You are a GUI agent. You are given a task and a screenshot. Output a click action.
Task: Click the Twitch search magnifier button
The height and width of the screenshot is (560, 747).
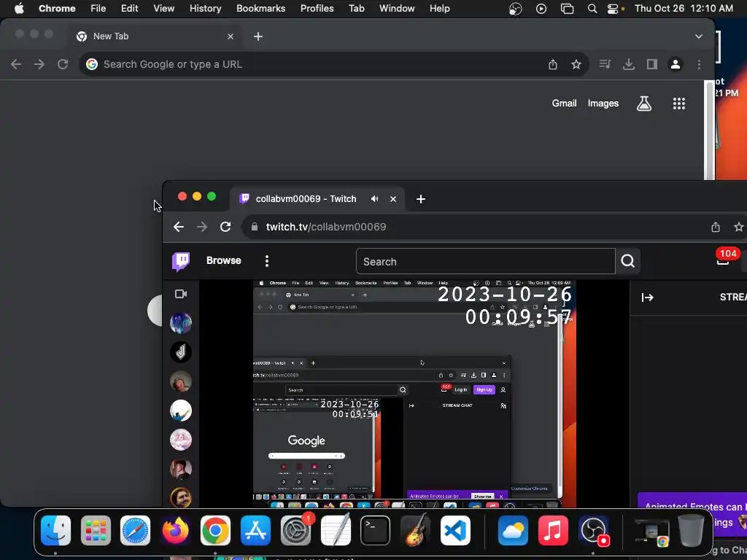(627, 261)
